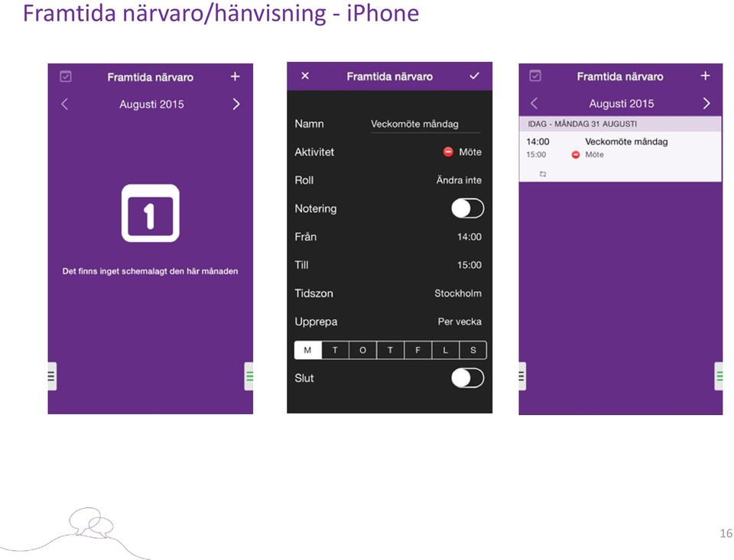
Task: Open green side drawer handle on empty schedule screen
Action: 249,376
